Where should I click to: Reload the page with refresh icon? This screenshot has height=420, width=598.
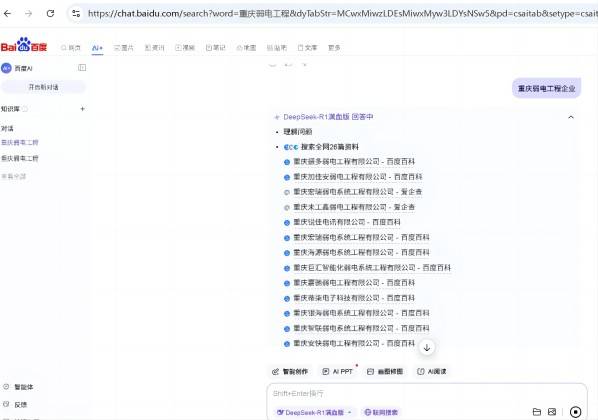(x=50, y=13)
